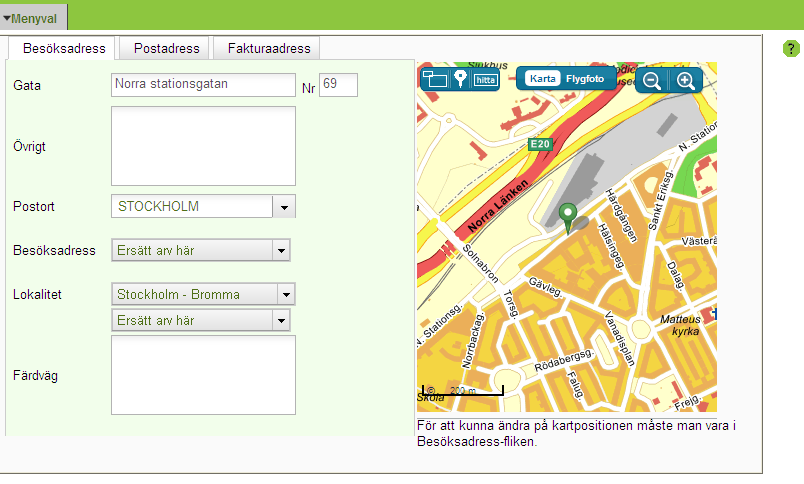The width and height of the screenshot is (804, 484).
Task: Open the Menyval dropdown menu
Action: coord(33,18)
